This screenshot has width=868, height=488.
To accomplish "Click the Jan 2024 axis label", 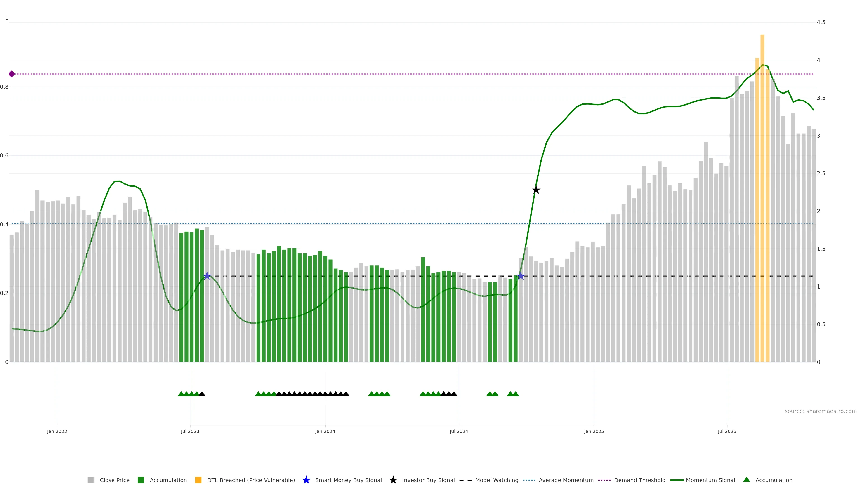I will point(325,432).
